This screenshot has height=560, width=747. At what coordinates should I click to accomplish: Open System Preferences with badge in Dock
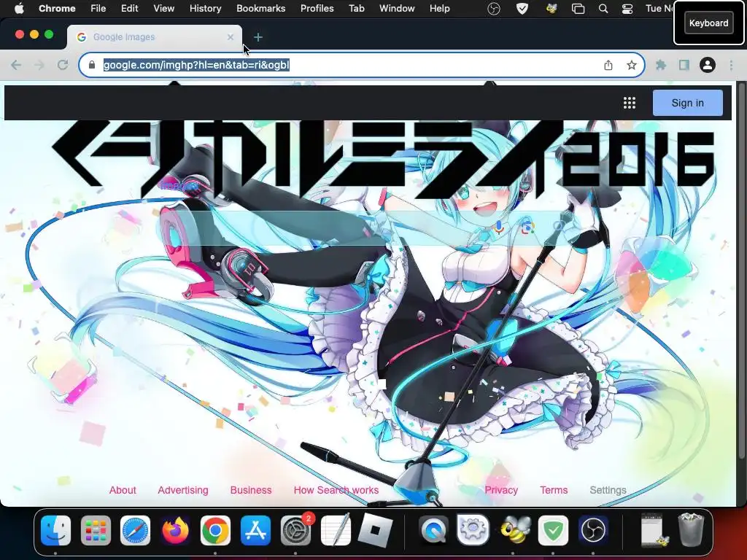click(x=296, y=530)
